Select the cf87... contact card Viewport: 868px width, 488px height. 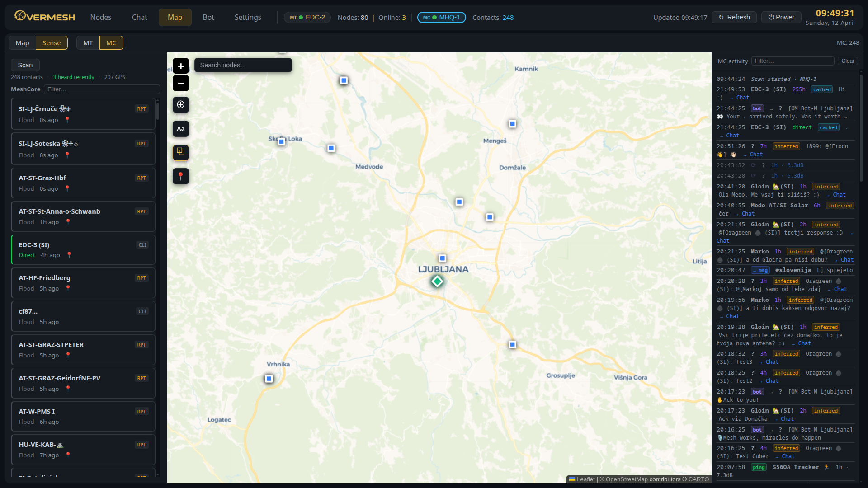[83, 316]
